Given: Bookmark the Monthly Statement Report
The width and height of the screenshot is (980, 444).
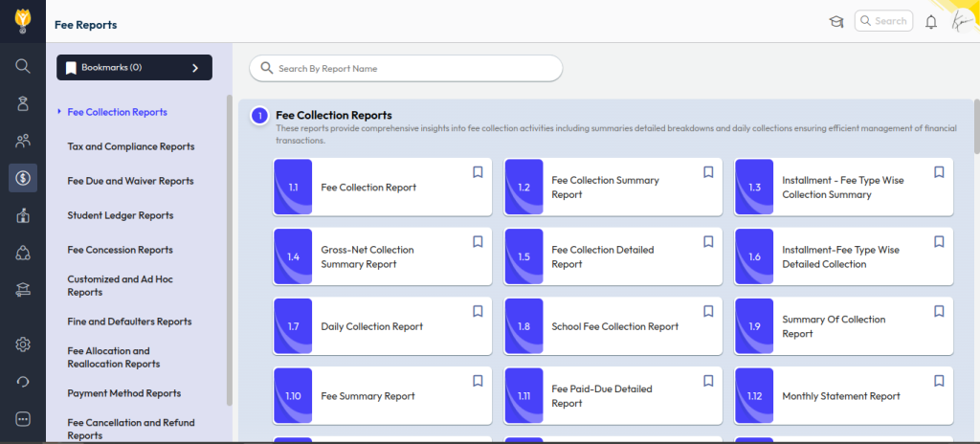Looking at the screenshot, I should pos(939,381).
